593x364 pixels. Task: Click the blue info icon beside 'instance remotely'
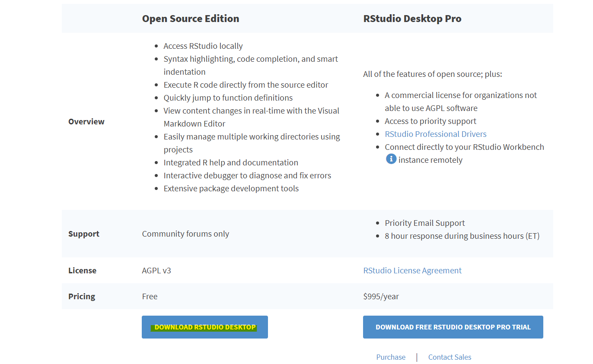click(x=391, y=159)
